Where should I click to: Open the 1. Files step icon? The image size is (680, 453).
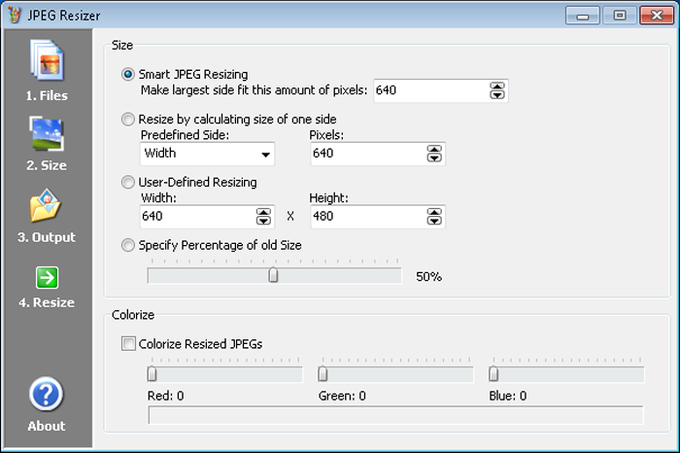(47, 60)
